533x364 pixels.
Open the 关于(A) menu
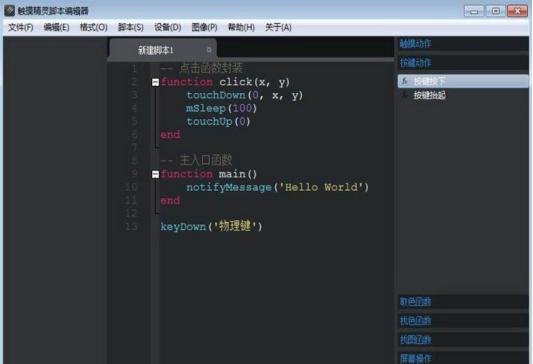tap(278, 27)
